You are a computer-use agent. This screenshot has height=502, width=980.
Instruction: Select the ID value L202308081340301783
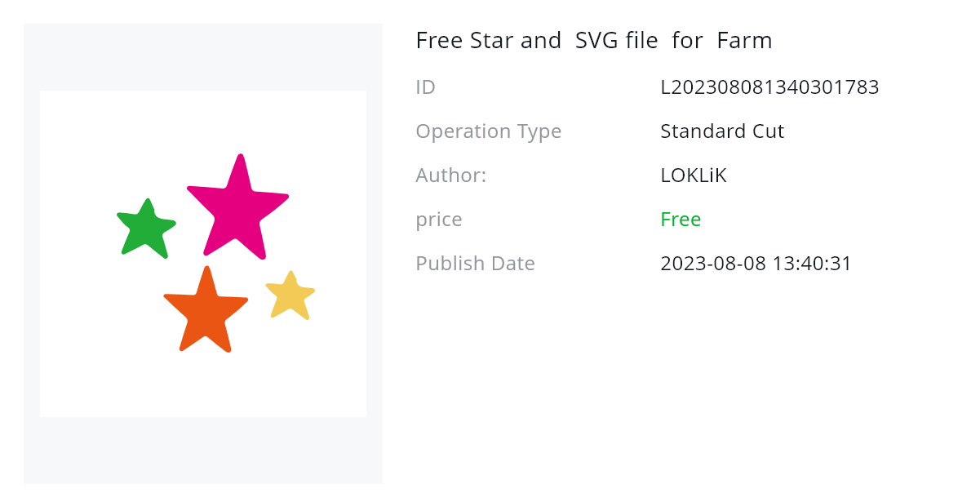click(x=769, y=87)
